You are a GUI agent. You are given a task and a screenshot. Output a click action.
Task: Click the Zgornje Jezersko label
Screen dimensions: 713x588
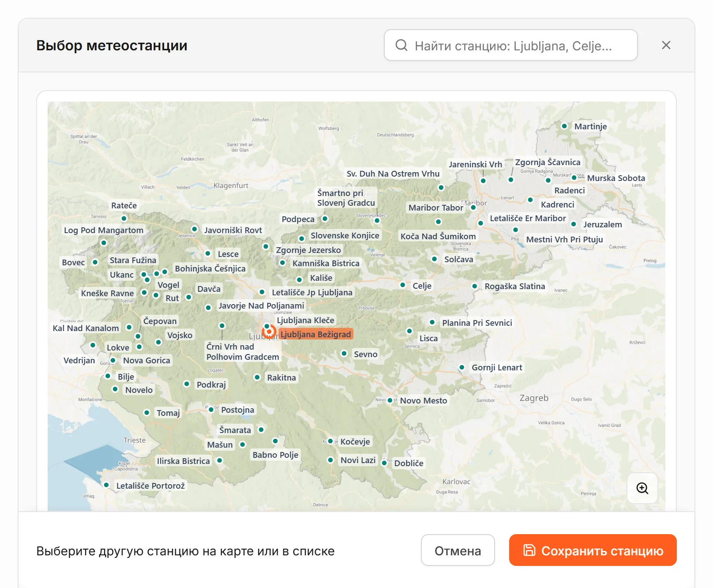(308, 250)
